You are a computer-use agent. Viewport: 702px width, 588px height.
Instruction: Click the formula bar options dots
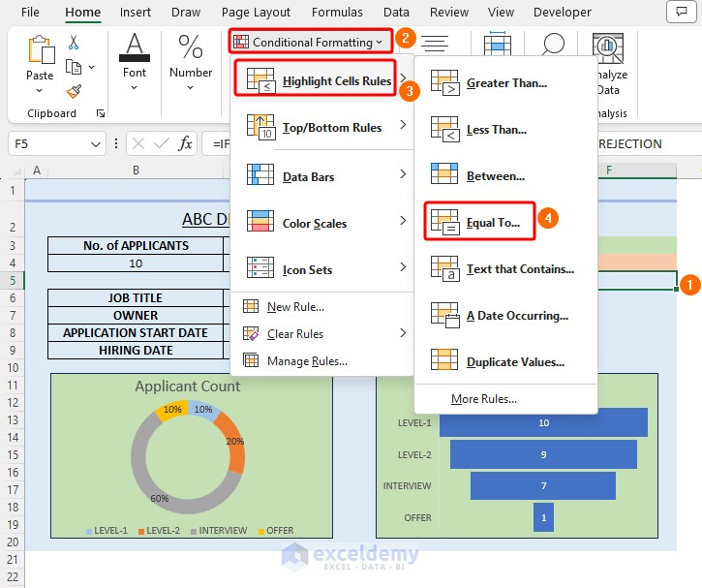tap(116, 143)
